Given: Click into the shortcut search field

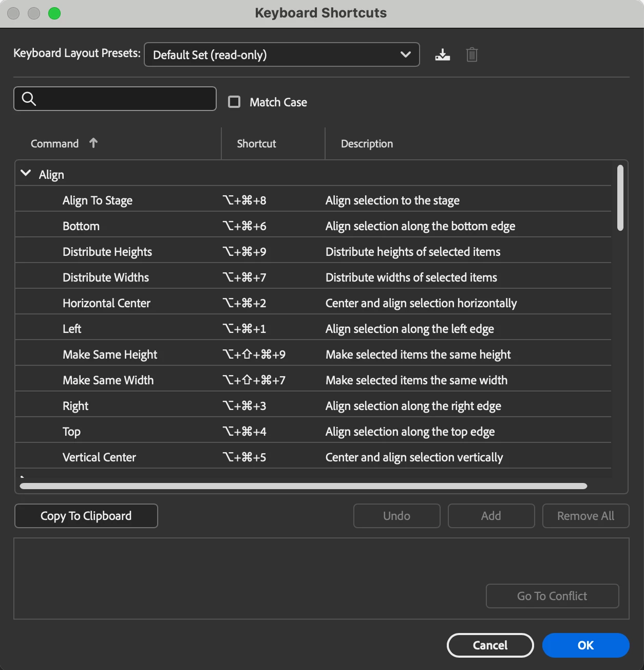Looking at the screenshot, I should click(115, 99).
